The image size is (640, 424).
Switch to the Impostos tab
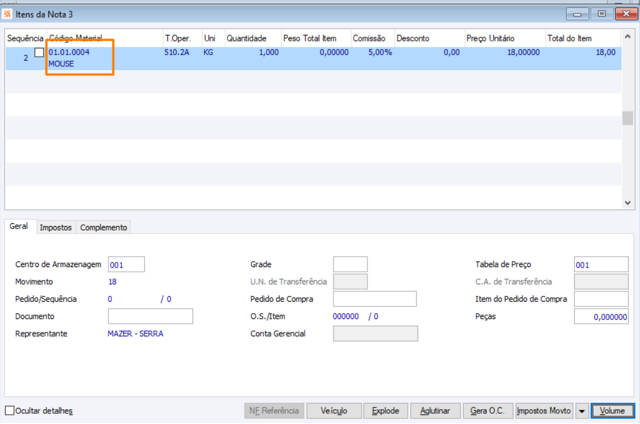coord(56,227)
